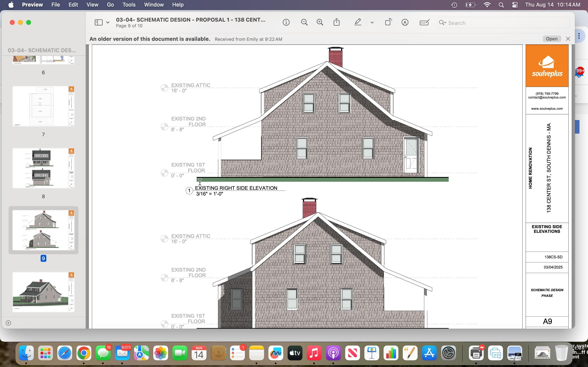
Task: Open the Tools menu
Action: click(x=129, y=5)
